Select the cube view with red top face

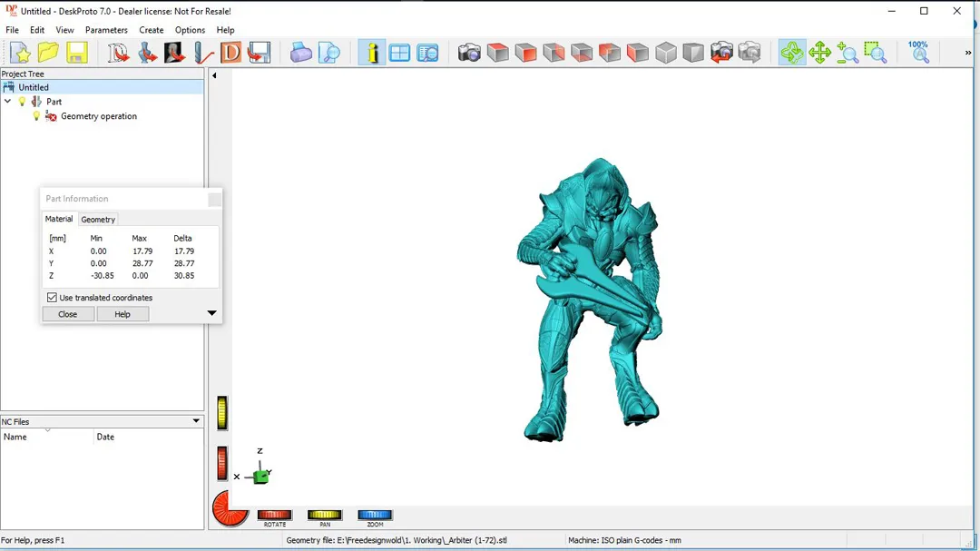point(497,53)
